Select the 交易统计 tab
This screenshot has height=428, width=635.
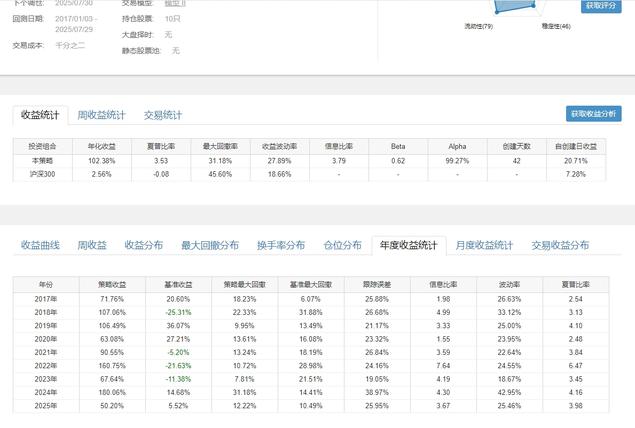click(162, 115)
